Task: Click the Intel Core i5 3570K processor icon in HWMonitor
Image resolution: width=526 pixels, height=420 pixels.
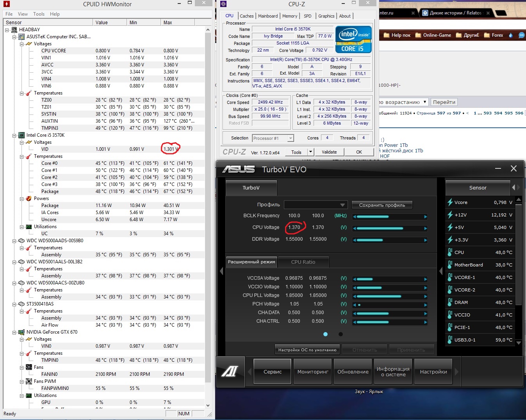Action: pos(21,135)
